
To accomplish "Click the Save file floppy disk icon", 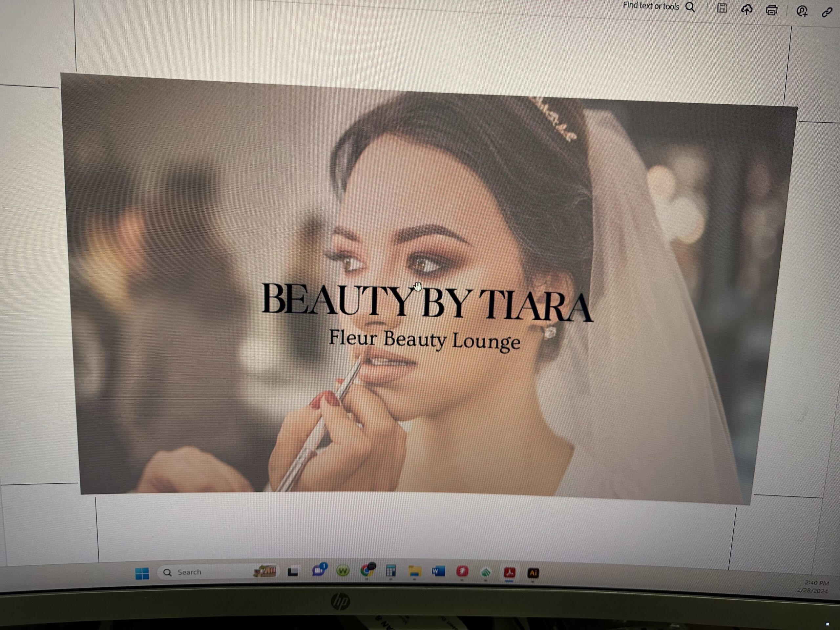I will tap(722, 8).
